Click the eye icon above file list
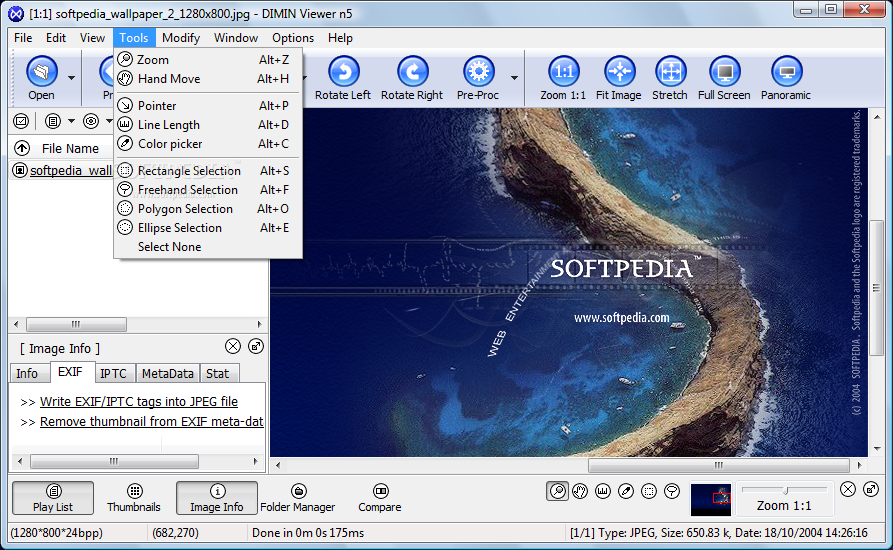 (x=91, y=121)
